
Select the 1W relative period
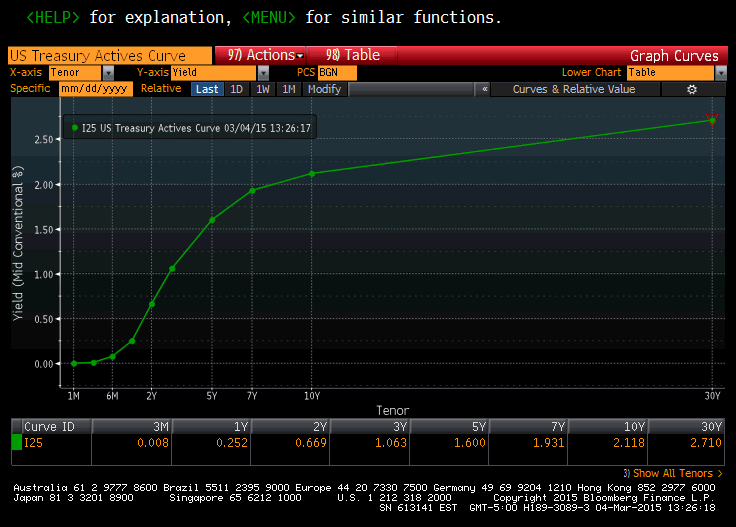click(262, 89)
